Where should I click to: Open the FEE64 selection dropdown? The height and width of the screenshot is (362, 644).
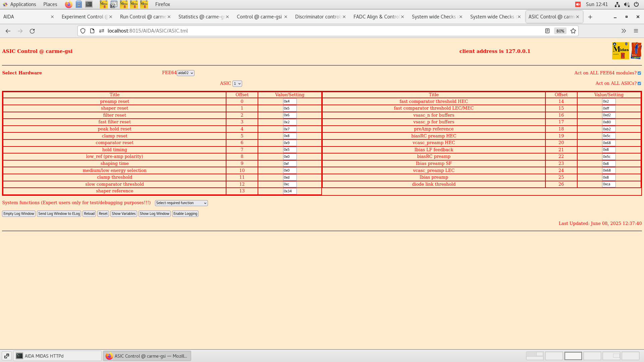(185, 73)
